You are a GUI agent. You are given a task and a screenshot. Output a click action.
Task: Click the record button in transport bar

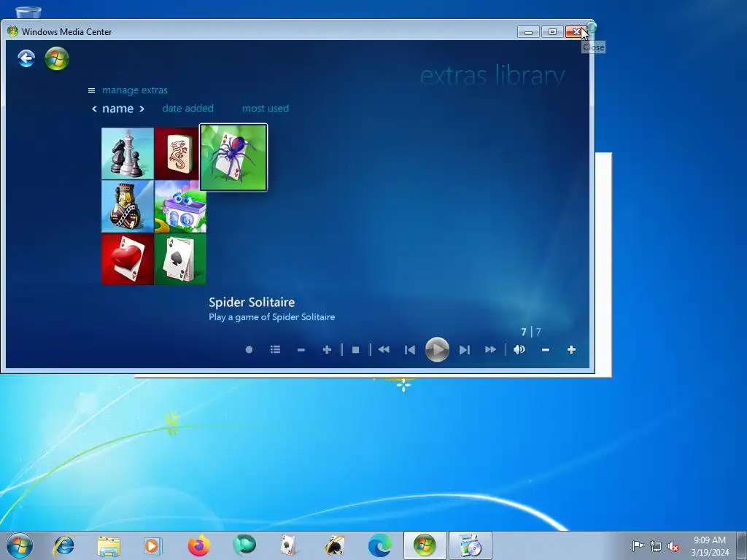click(x=249, y=349)
